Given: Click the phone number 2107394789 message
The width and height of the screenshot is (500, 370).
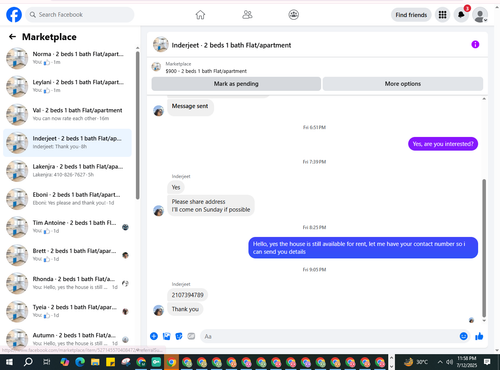Looking at the screenshot, I should click(x=187, y=295).
